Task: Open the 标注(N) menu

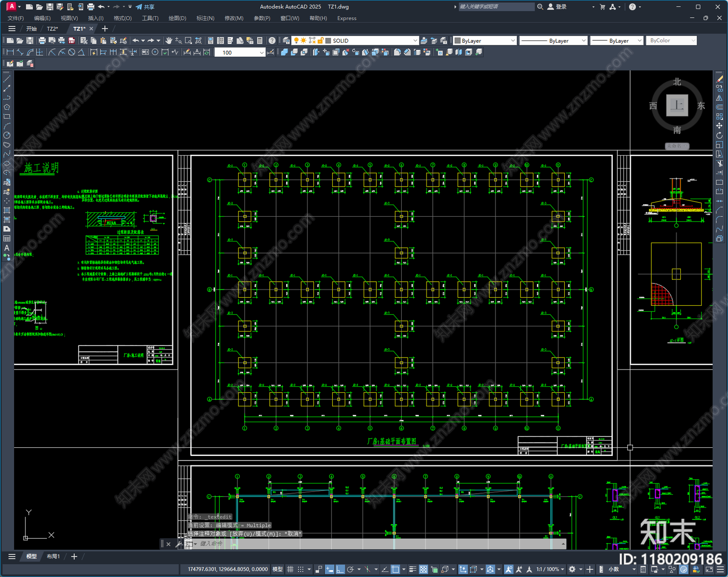Action: click(205, 18)
